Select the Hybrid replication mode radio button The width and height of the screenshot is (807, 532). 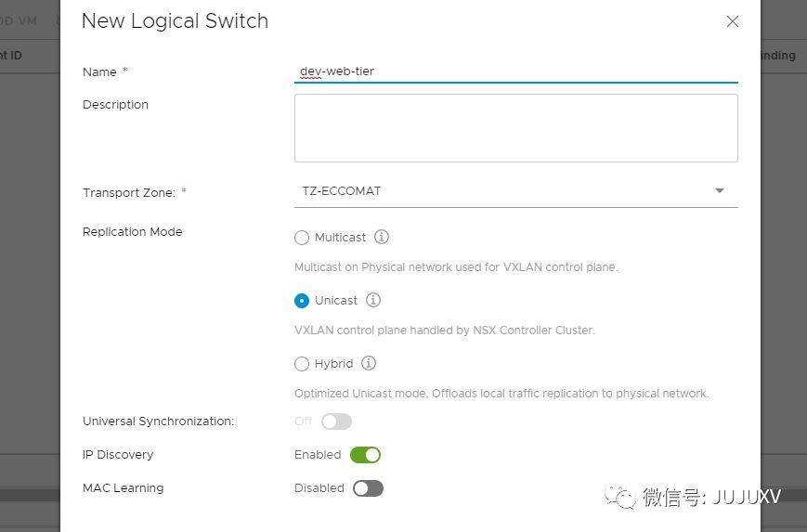(x=302, y=364)
